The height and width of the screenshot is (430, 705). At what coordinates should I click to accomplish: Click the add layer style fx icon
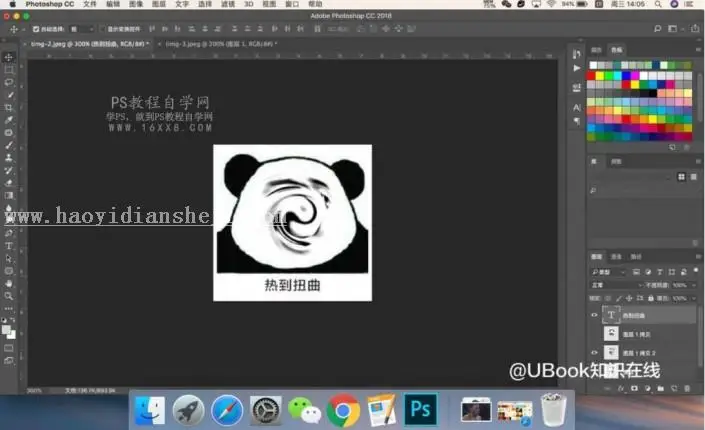(621, 388)
